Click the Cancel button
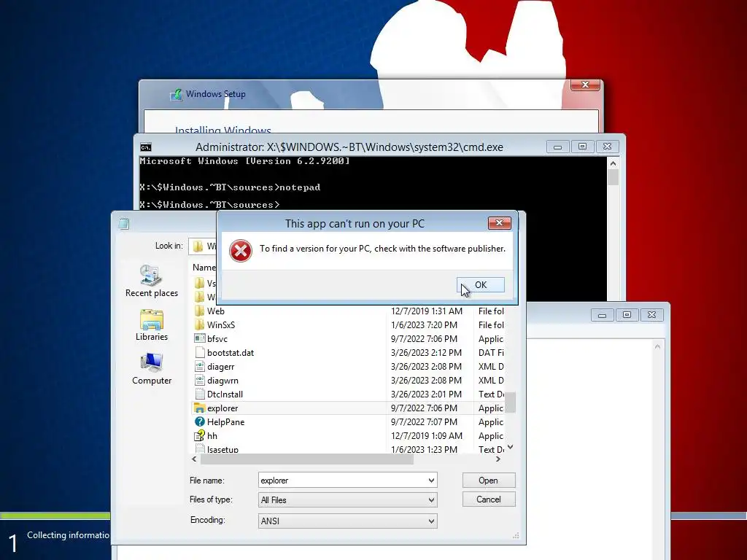Image resolution: width=747 pixels, height=560 pixels. [488, 499]
